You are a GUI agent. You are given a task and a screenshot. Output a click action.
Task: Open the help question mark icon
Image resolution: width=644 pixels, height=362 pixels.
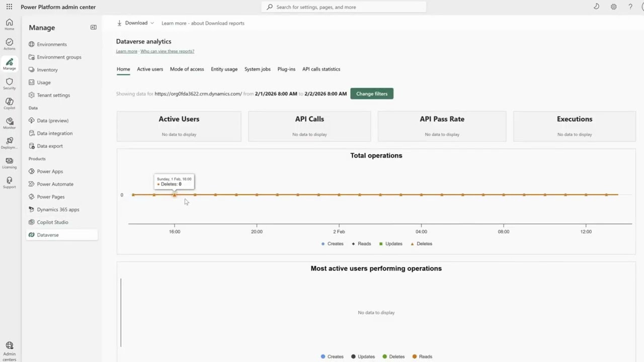coord(630,7)
